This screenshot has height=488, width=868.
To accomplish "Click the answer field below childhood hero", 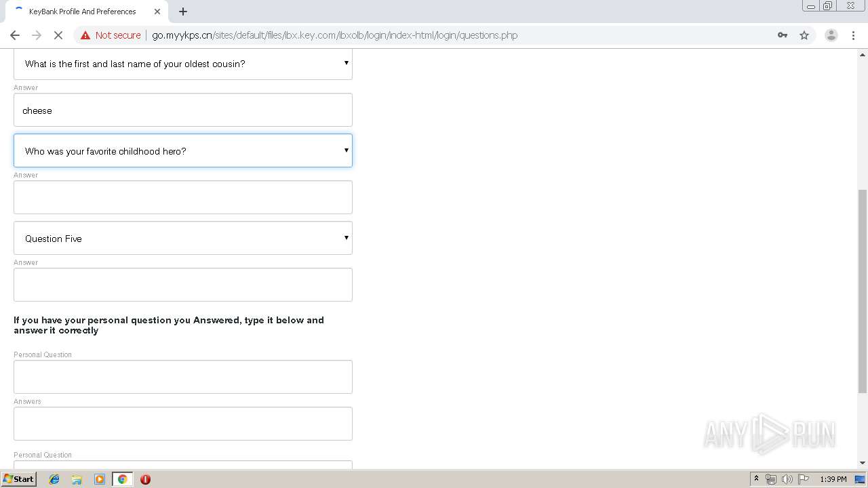I will (183, 197).
